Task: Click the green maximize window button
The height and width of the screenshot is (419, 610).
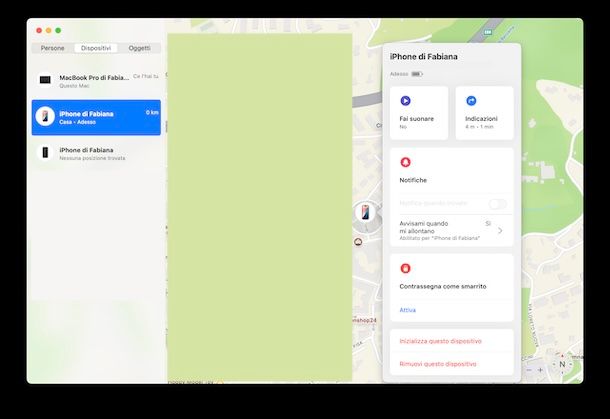Action: click(58, 30)
